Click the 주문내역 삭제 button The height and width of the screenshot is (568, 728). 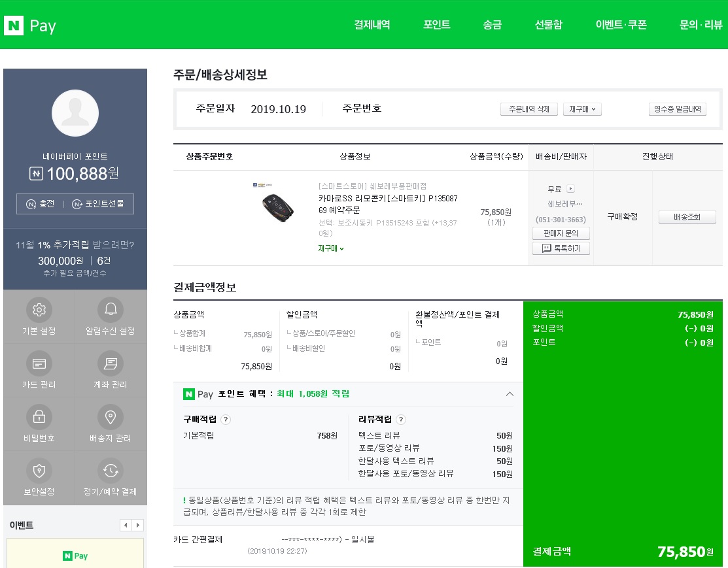pyautogui.click(x=529, y=109)
